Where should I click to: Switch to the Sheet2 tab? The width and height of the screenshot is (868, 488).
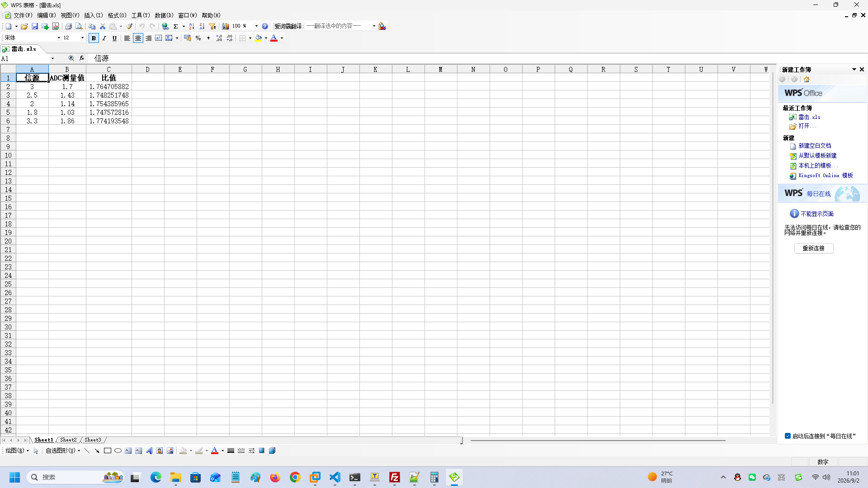click(68, 440)
